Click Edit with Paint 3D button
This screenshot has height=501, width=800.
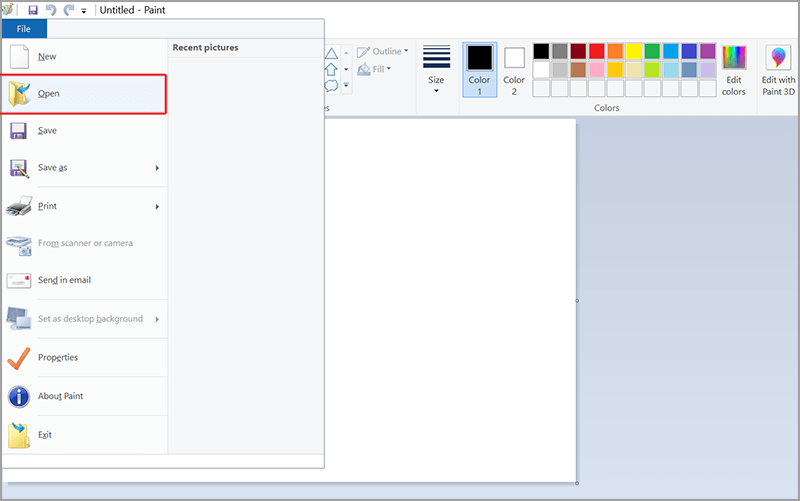(x=778, y=70)
